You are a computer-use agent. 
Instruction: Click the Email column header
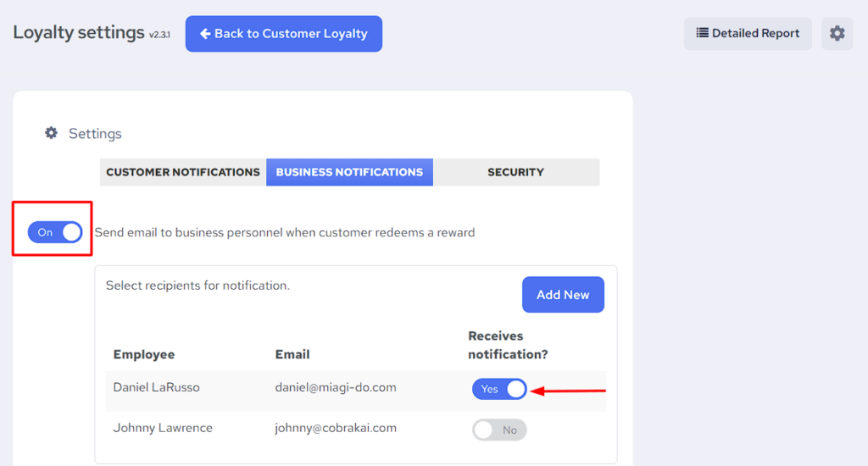[x=292, y=354]
